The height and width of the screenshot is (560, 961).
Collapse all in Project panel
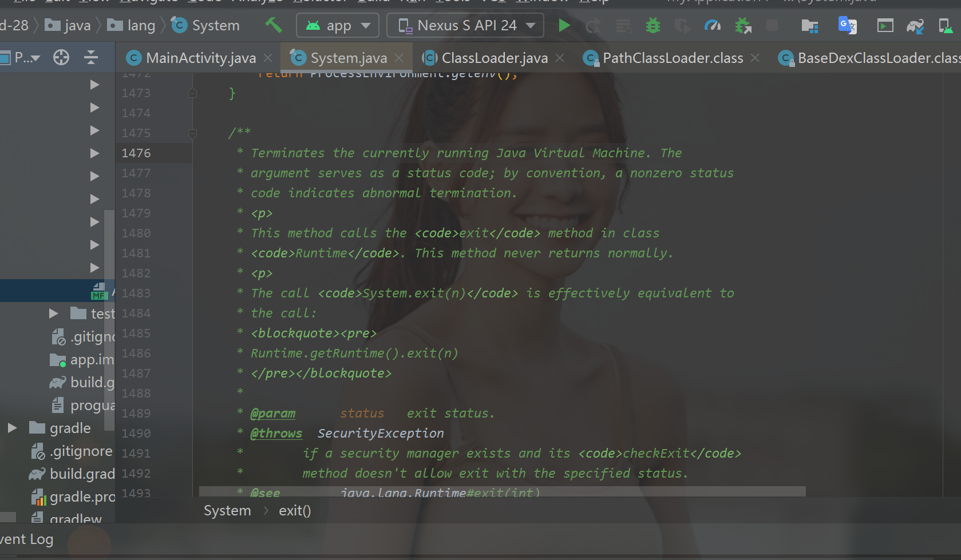91,57
